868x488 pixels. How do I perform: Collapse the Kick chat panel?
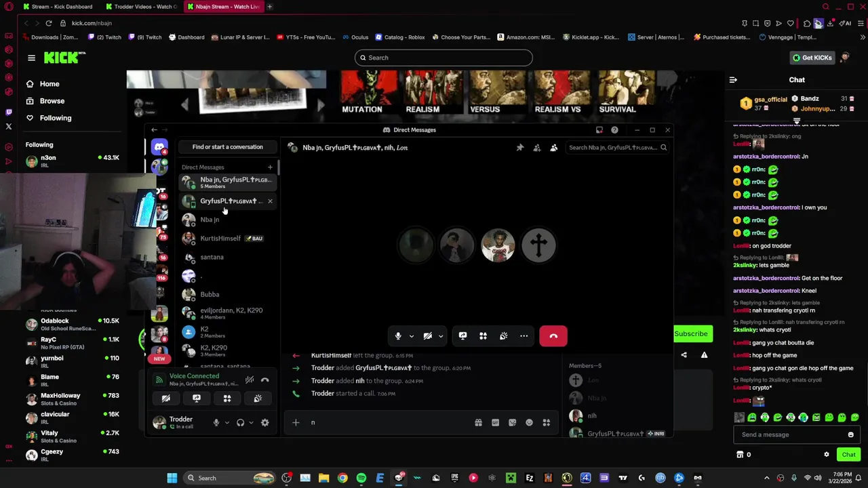pos(733,80)
